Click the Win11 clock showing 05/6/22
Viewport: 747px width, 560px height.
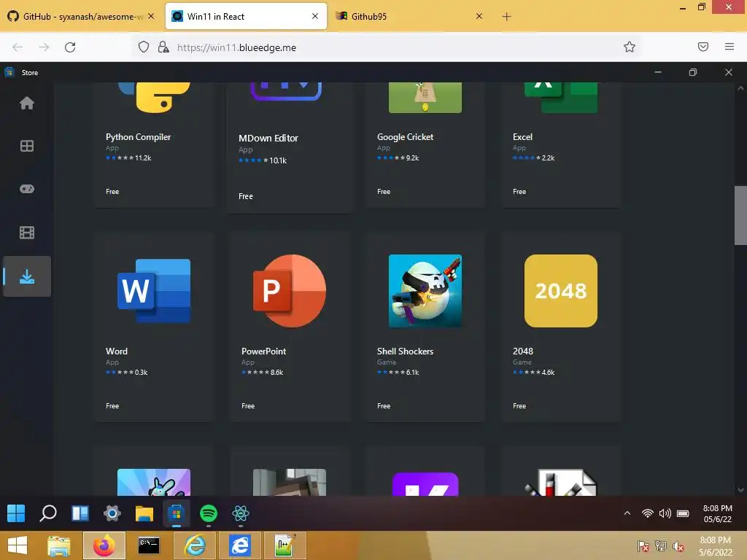click(x=718, y=514)
